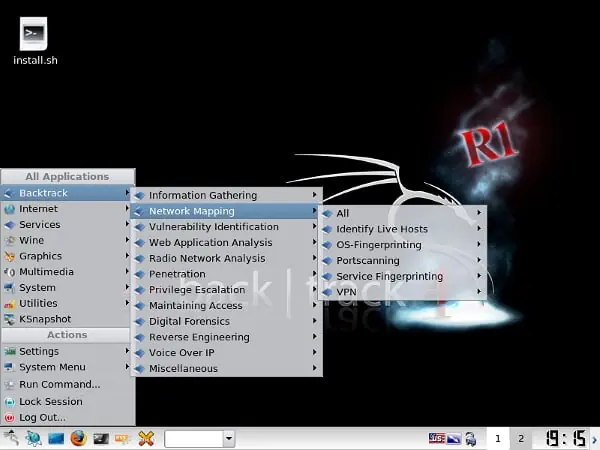Open the Wine submenu
The image size is (600, 450).
click(66, 240)
